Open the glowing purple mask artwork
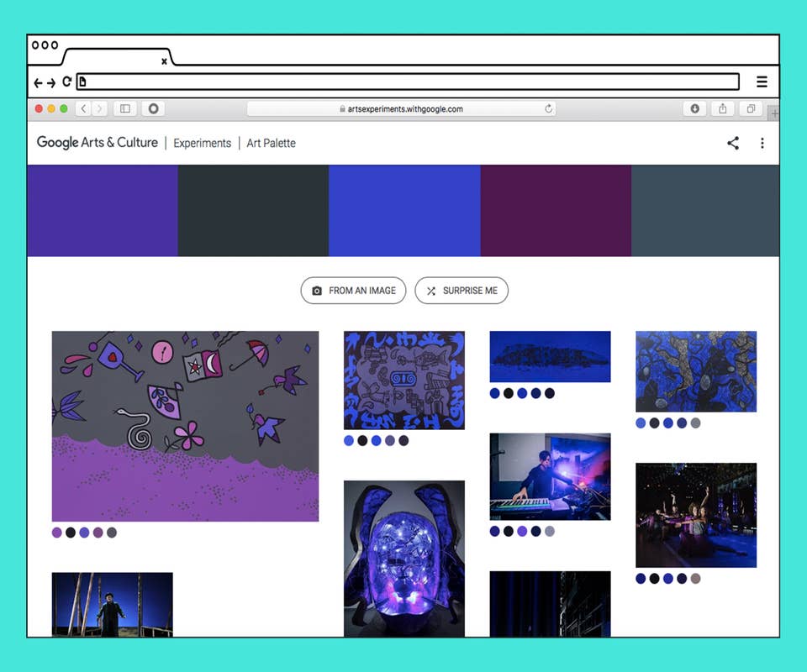Screen dimensions: 807x672 (404, 559)
